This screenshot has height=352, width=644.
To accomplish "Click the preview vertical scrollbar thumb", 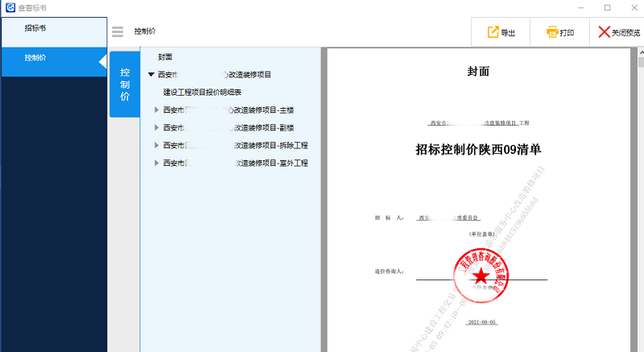I will (x=641, y=62).
